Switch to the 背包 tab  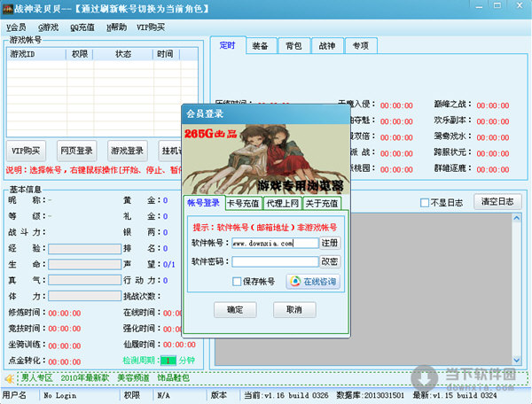tap(293, 46)
